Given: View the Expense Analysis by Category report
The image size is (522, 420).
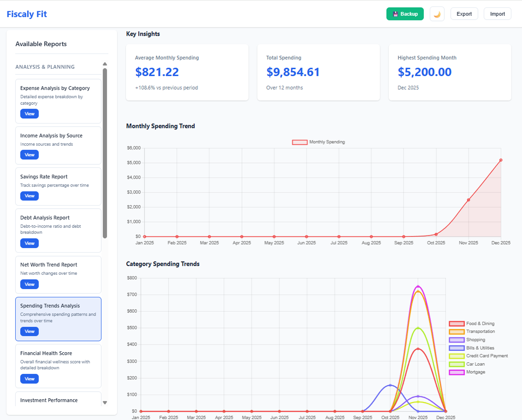Looking at the screenshot, I should click(29, 113).
